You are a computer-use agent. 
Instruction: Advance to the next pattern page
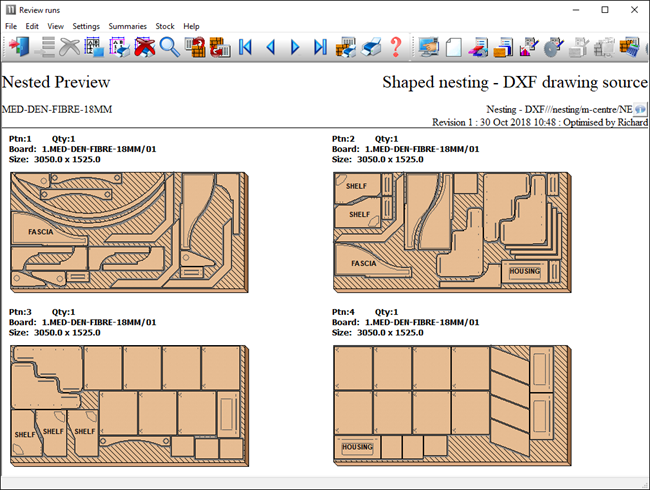point(295,47)
